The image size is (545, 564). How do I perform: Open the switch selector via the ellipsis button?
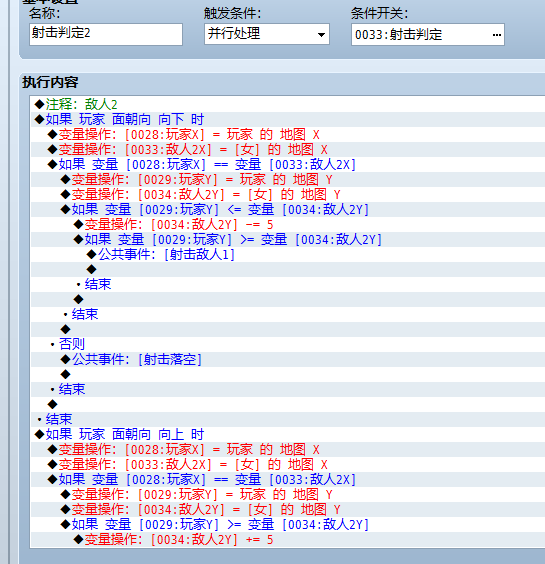(497, 35)
